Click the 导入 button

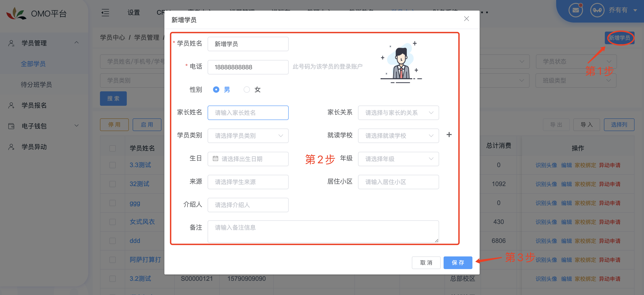[x=587, y=125]
